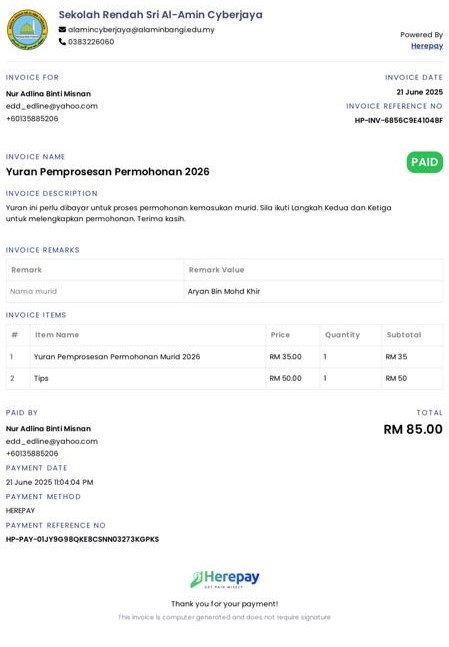This screenshot has height=647, width=449.
Task: Click the Remark Value column header
Action: (216, 270)
